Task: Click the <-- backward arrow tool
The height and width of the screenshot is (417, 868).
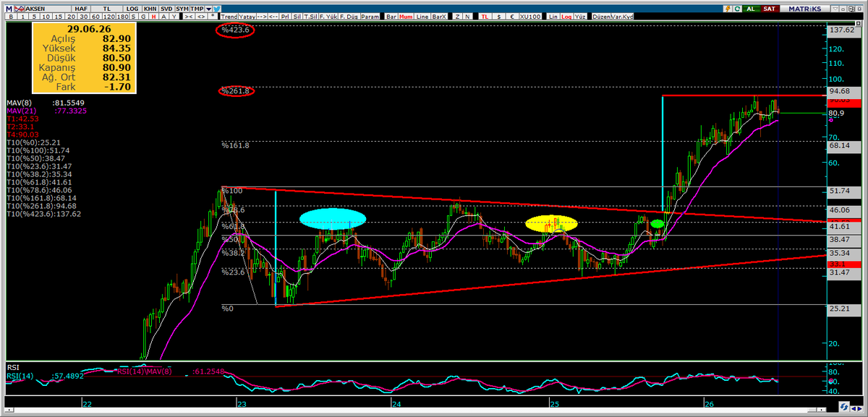Action: [273, 17]
